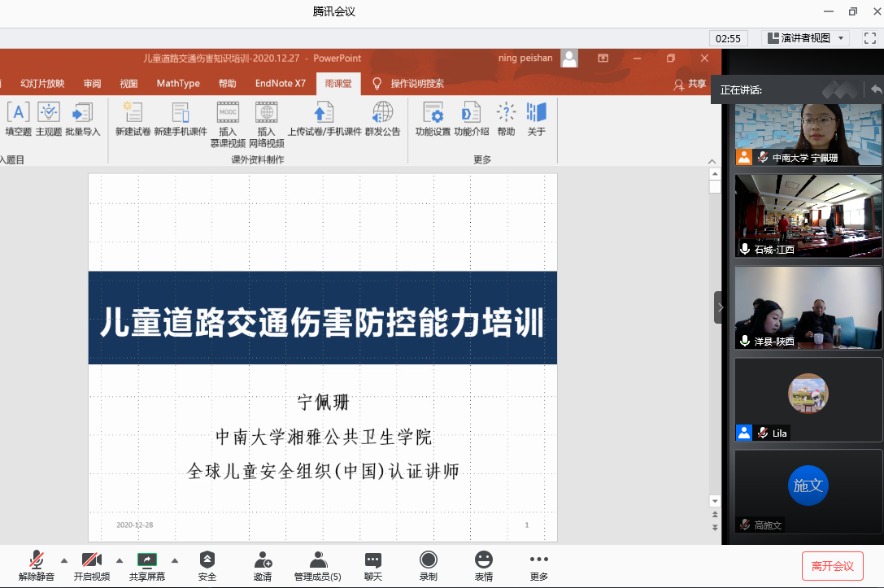Click the slide's vertical scrollbar down arrow
The image size is (884, 588).
pos(715,501)
